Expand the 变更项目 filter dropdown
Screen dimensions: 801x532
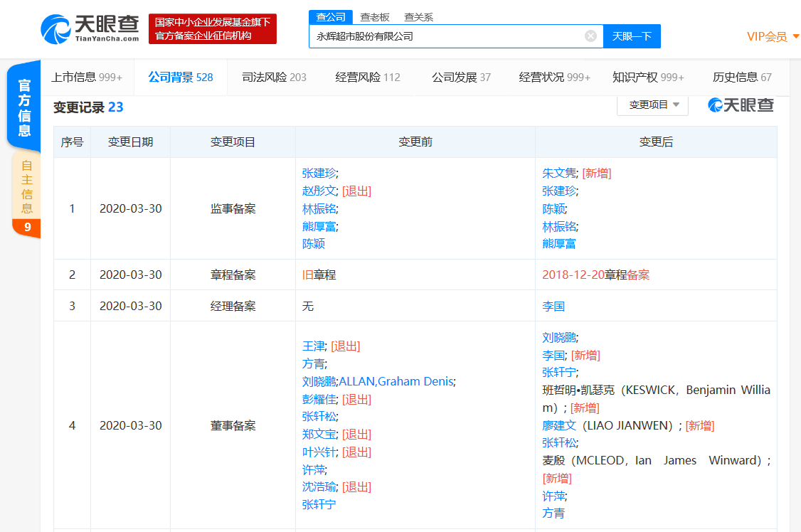click(653, 105)
